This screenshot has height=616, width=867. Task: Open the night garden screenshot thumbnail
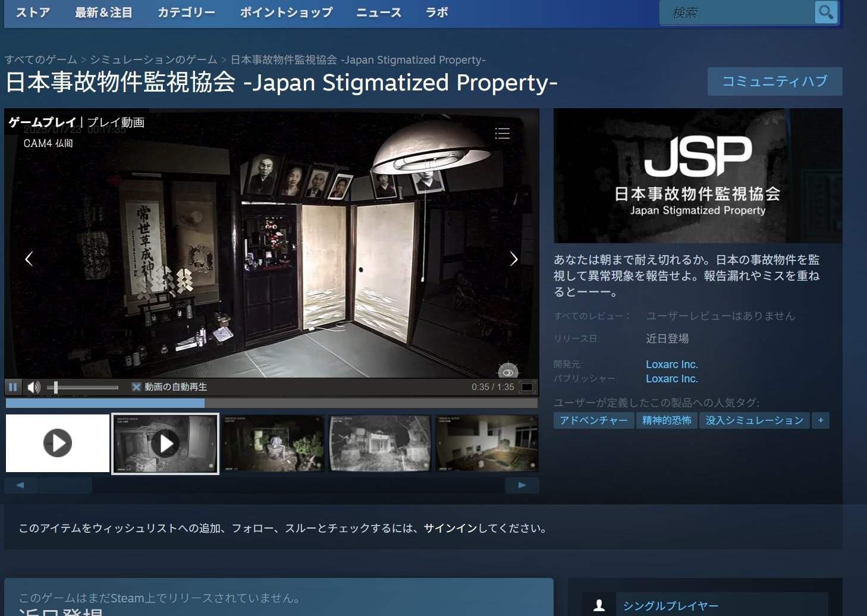273,444
